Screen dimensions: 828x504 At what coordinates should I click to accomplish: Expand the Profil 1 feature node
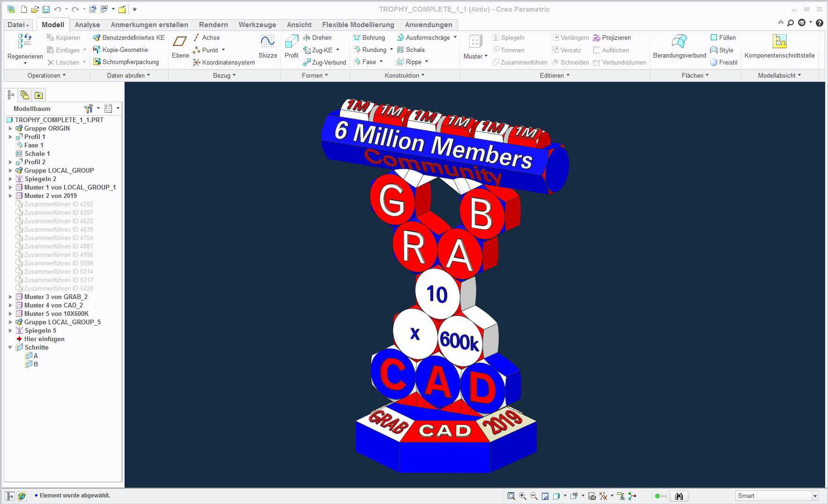point(10,137)
